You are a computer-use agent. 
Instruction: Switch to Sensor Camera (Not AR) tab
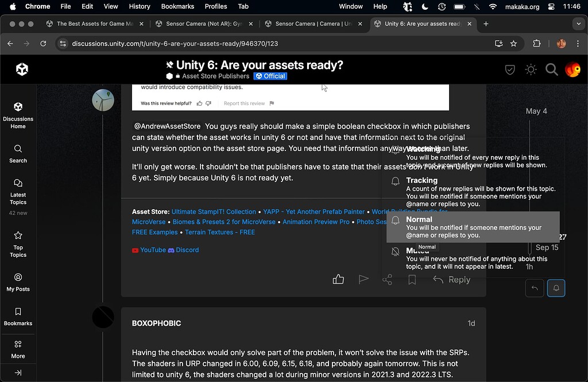pyautogui.click(x=204, y=24)
